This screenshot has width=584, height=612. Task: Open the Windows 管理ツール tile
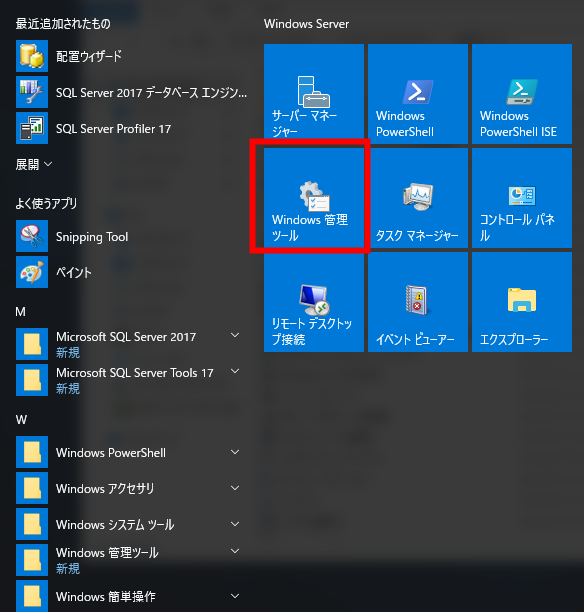[x=314, y=198]
